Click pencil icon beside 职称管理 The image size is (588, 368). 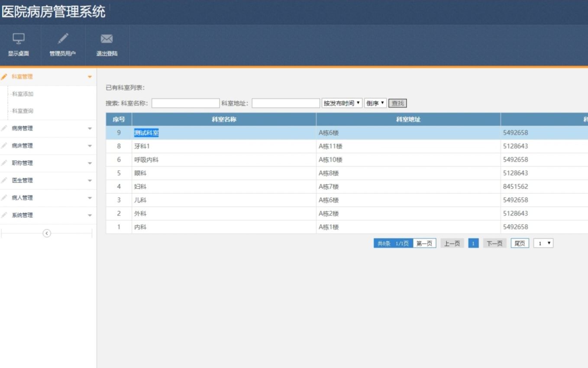click(4, 163)
